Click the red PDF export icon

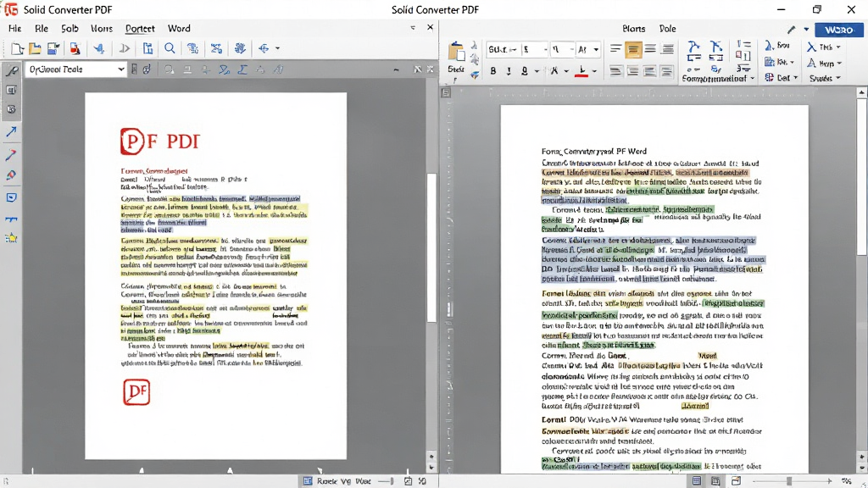tap(75, 48)
